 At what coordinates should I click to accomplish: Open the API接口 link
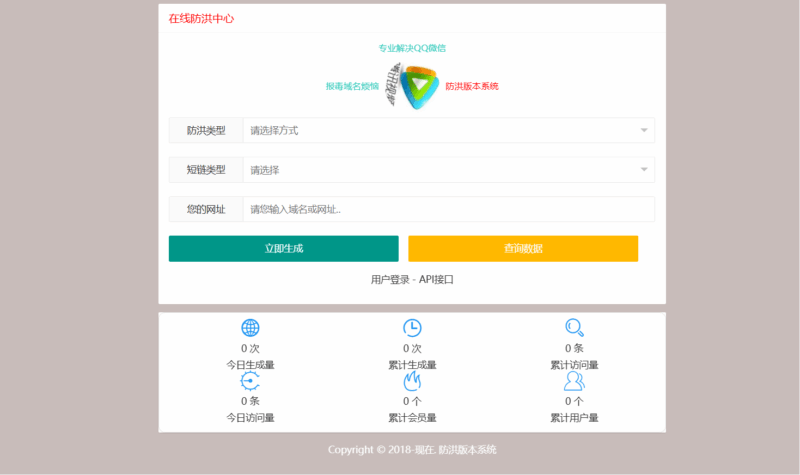click(x=436, y=280)
